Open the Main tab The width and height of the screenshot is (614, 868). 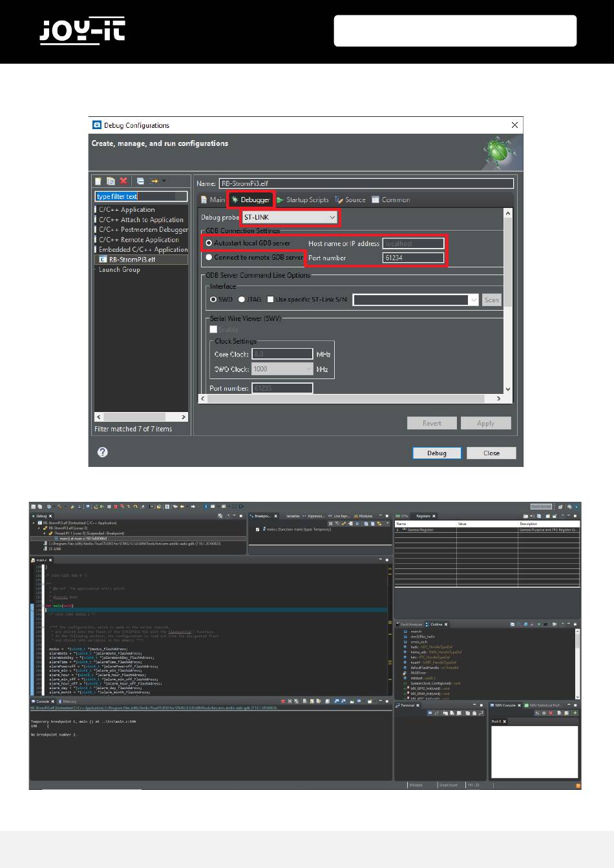[213, 200]
